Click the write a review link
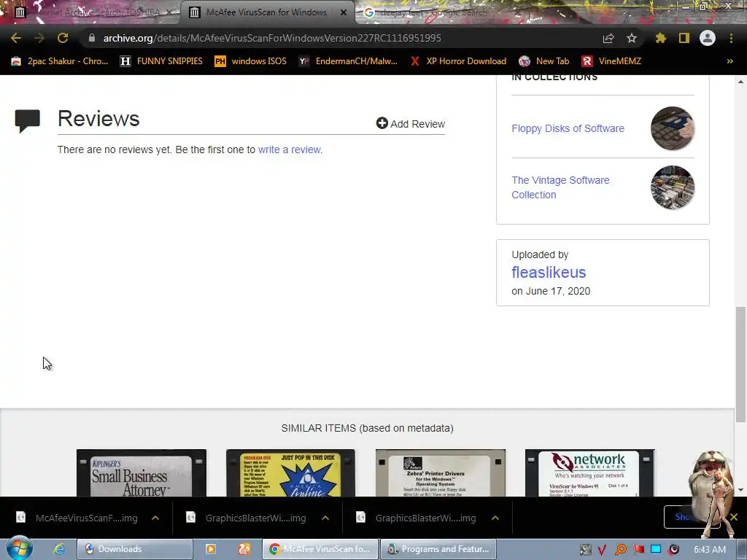Viewport: 747px width, 560px height. (290, 149)
